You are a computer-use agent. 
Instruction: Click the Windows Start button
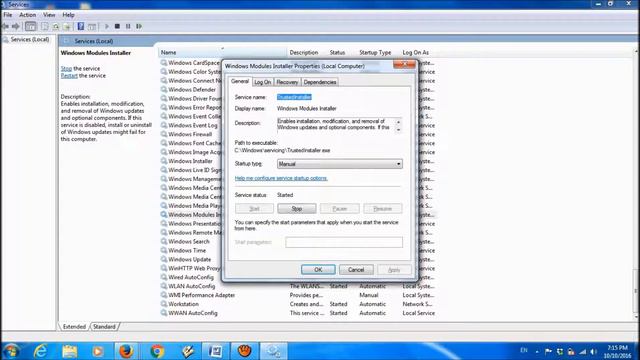point(11,351)
